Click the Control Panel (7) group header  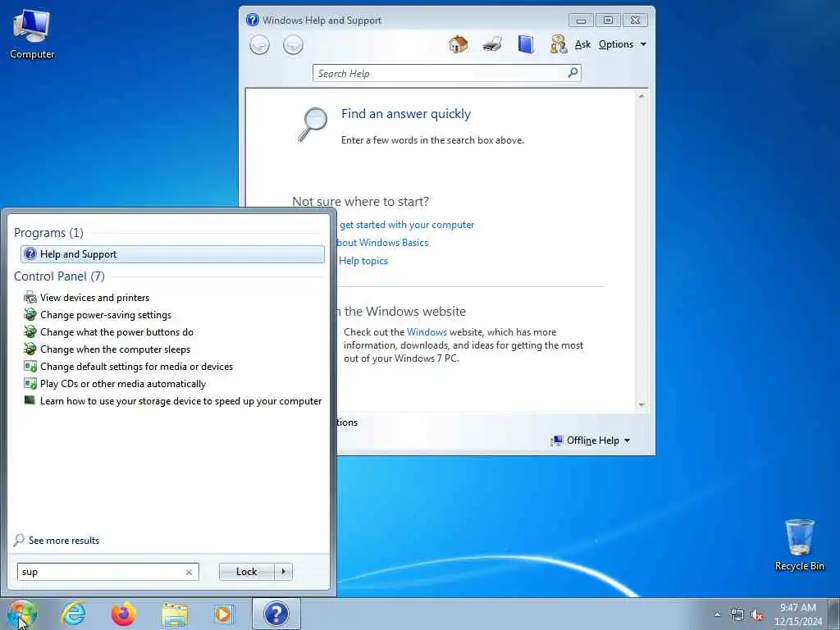59,276
